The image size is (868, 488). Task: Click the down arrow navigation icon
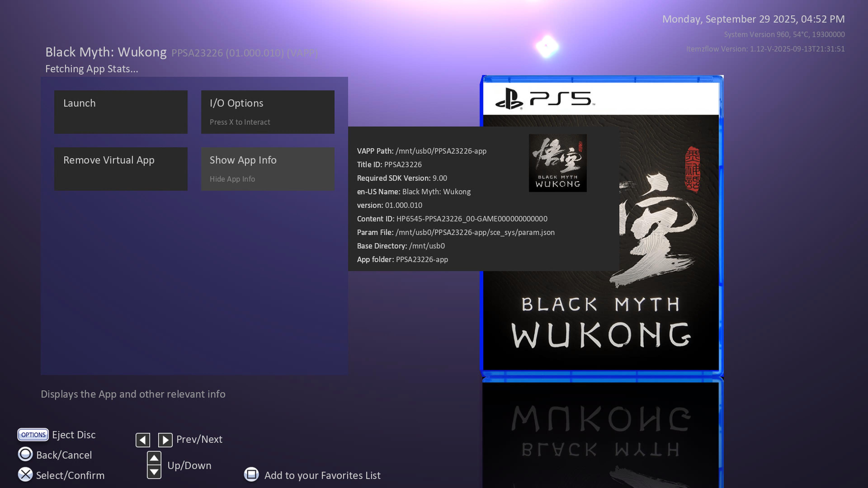[154, 472]
